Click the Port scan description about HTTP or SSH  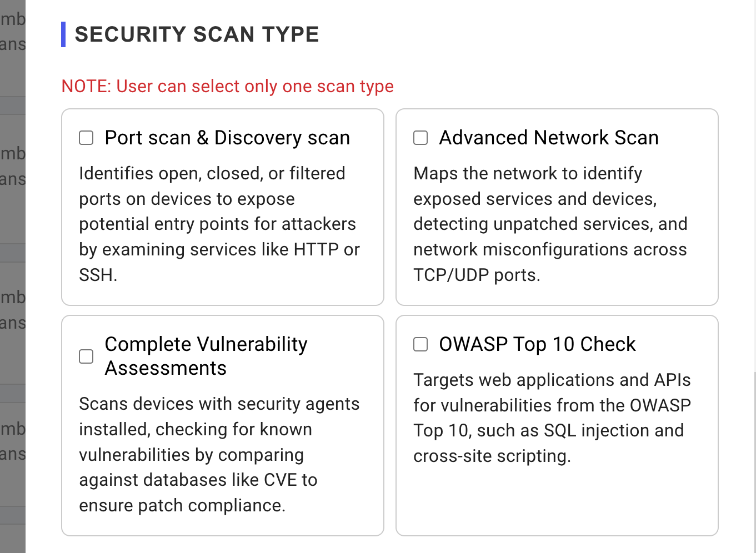pyautogui.click(x=219, y=224)
